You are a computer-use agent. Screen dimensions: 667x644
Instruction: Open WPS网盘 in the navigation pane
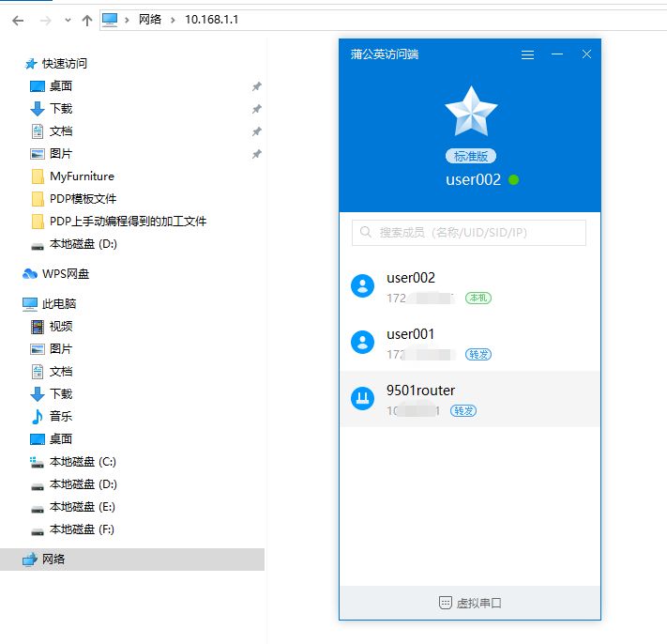66,274
